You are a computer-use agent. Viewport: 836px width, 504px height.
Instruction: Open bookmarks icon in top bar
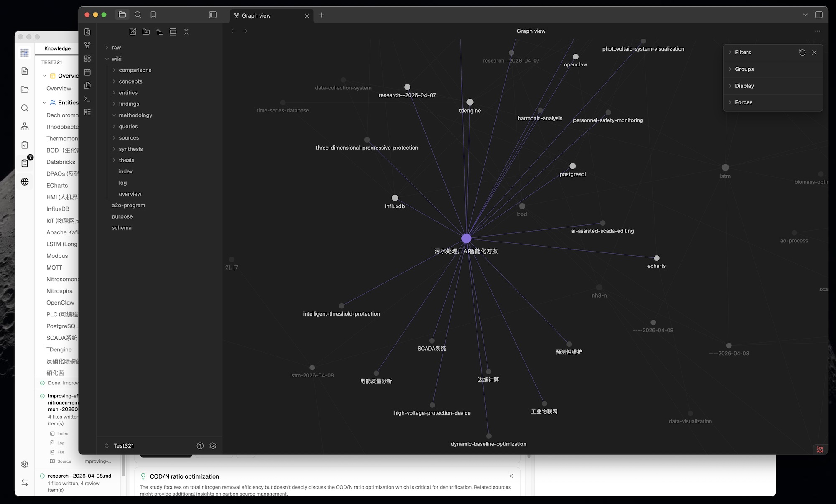click(153, 15)
